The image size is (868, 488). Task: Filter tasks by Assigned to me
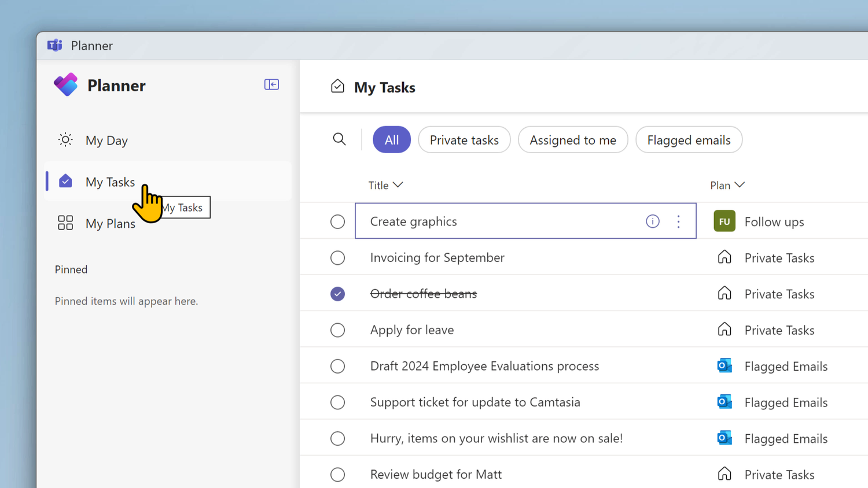[x=573, y=139]
